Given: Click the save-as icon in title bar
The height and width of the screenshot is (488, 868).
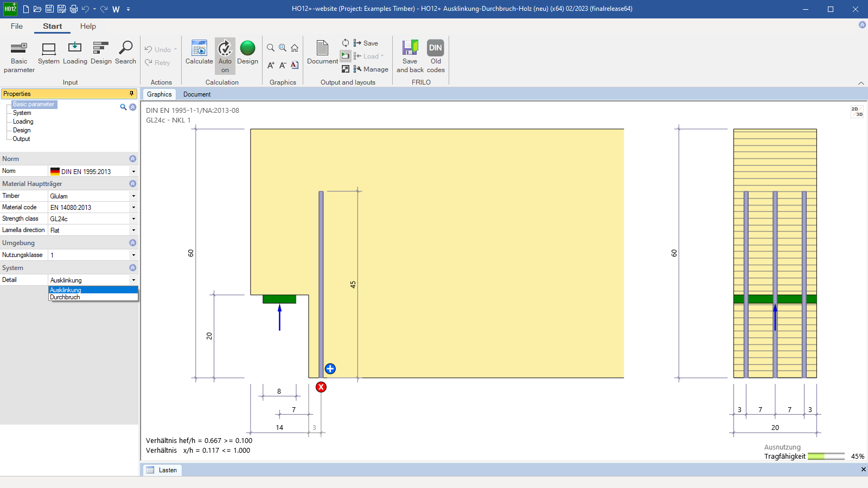Looking at the screenshot, I should [61, 9].
